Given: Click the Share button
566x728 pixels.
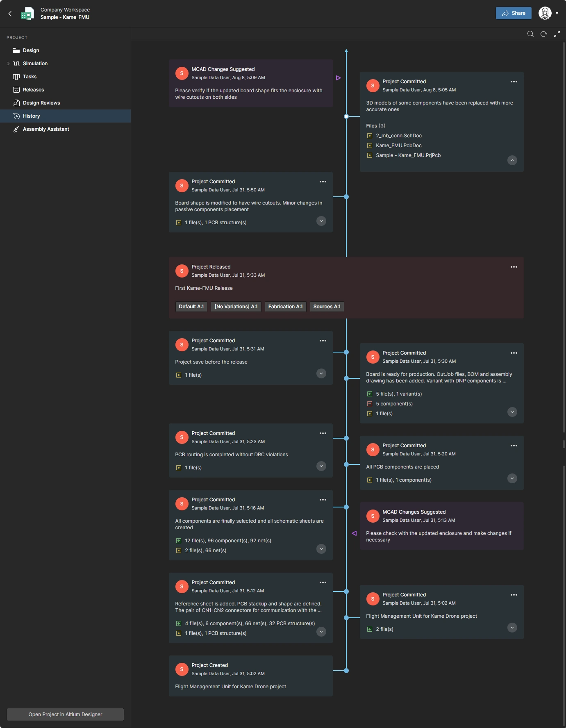Looking at the screenshot, I should click(x=513, y=13).
